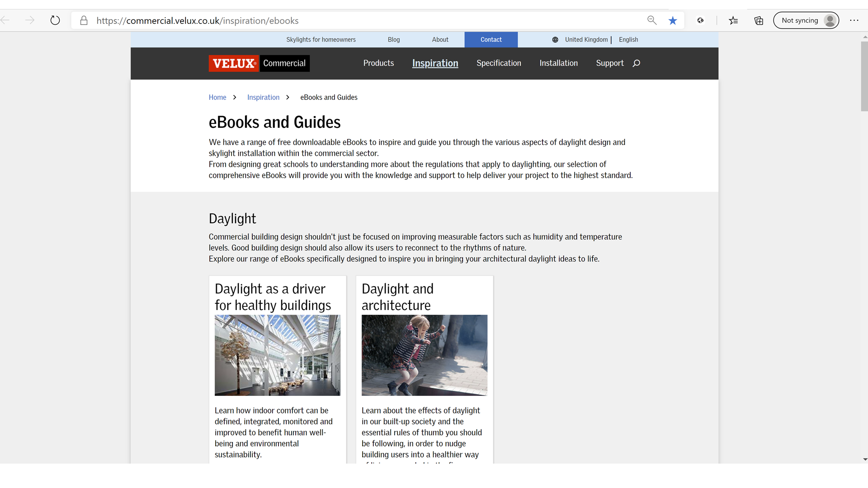Viewport: 868px width, 488px height.
Task: Click eBooks and Guides breadcrumb text
Action: pyautogui.click(x=329, y=98)
